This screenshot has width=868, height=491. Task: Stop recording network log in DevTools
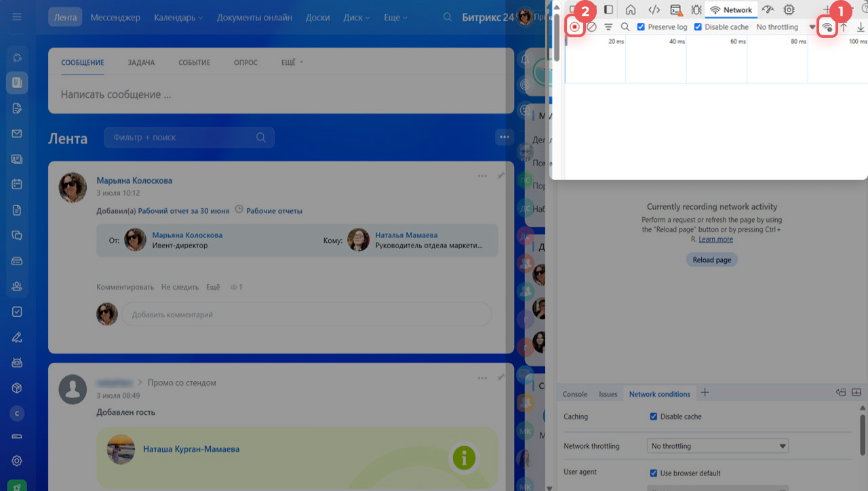point(574,27)
